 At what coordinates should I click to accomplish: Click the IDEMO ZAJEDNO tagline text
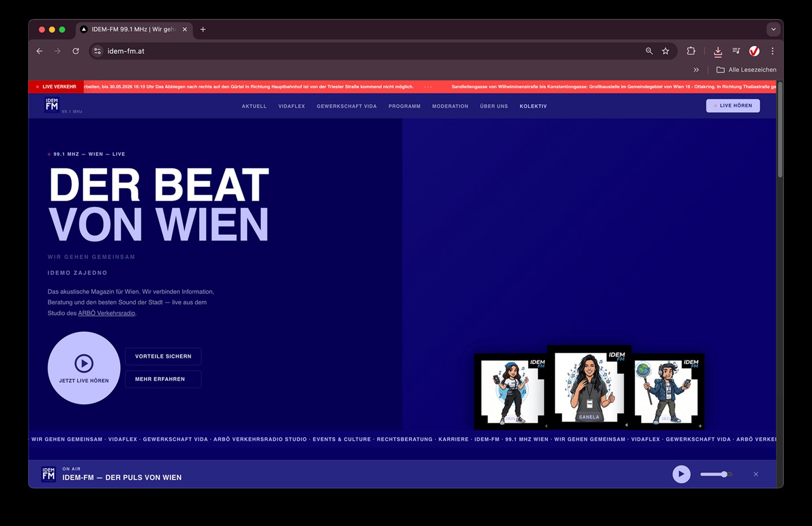[77, 273]
